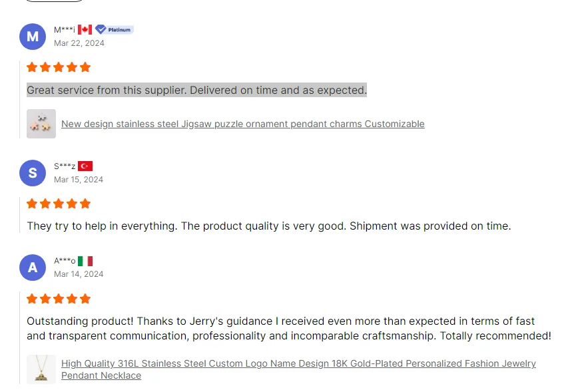This screenshot has width=572, height=392.
Task: Click S***z's five-star rating
Action: [59, 204]
